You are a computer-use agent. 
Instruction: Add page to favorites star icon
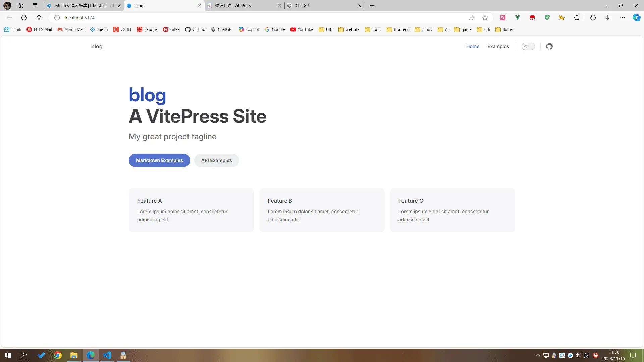pos(485,18)
